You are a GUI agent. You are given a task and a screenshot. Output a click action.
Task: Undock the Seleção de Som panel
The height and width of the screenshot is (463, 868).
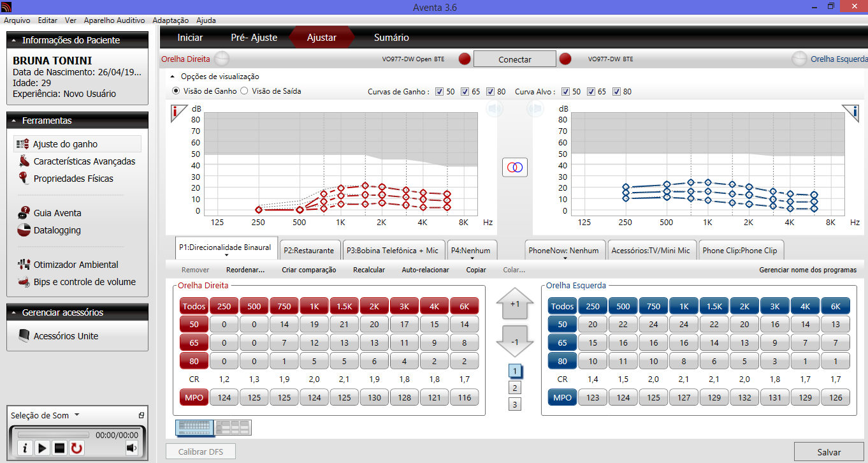(x=141, y=415)
